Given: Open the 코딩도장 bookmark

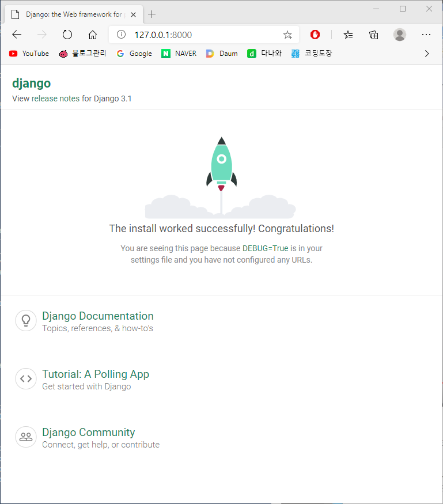Looking at the screenshot, I should point(311,54).
